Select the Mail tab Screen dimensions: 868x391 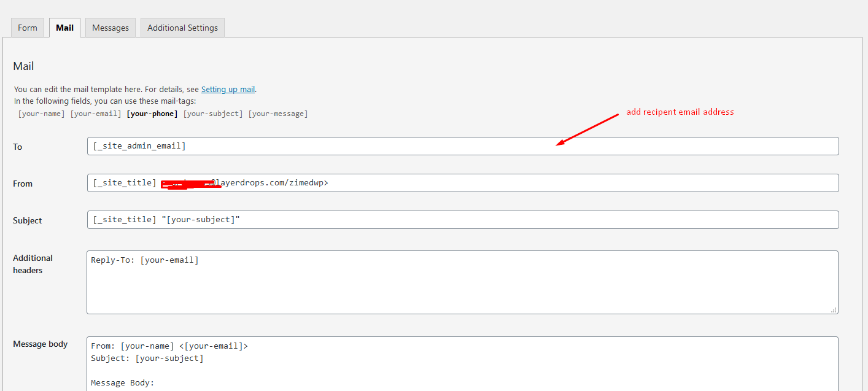pos(64,28)
